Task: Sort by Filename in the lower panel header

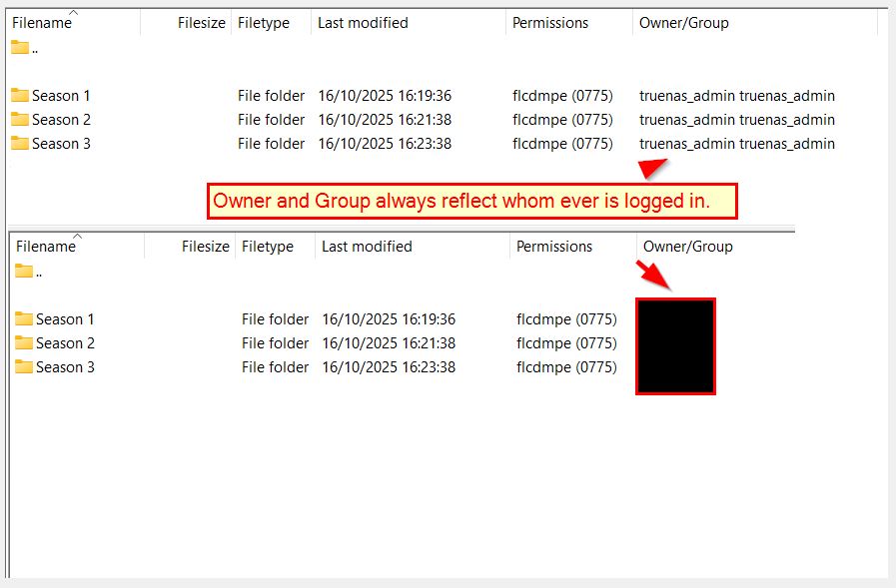Action: (x=46, y=247)
